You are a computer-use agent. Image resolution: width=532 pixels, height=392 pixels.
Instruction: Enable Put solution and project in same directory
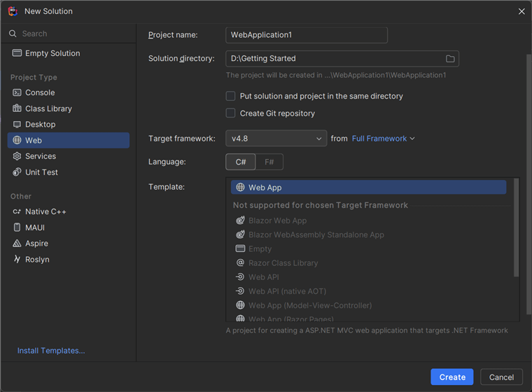230,96
